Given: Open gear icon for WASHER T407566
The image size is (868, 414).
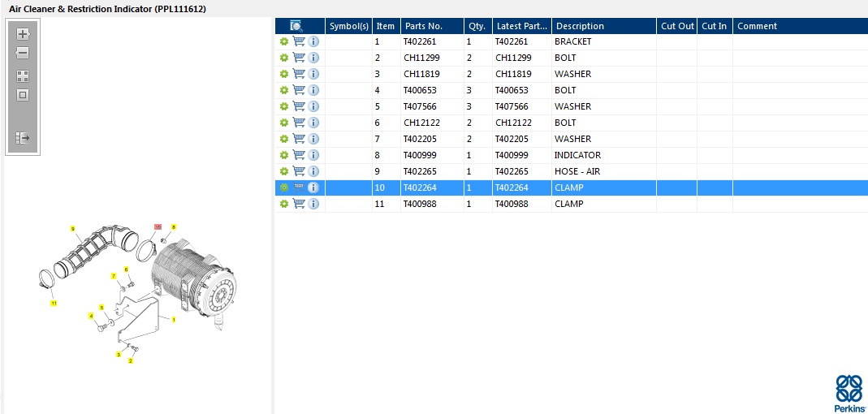Looking at the screenshot, I should click(284, 106).
